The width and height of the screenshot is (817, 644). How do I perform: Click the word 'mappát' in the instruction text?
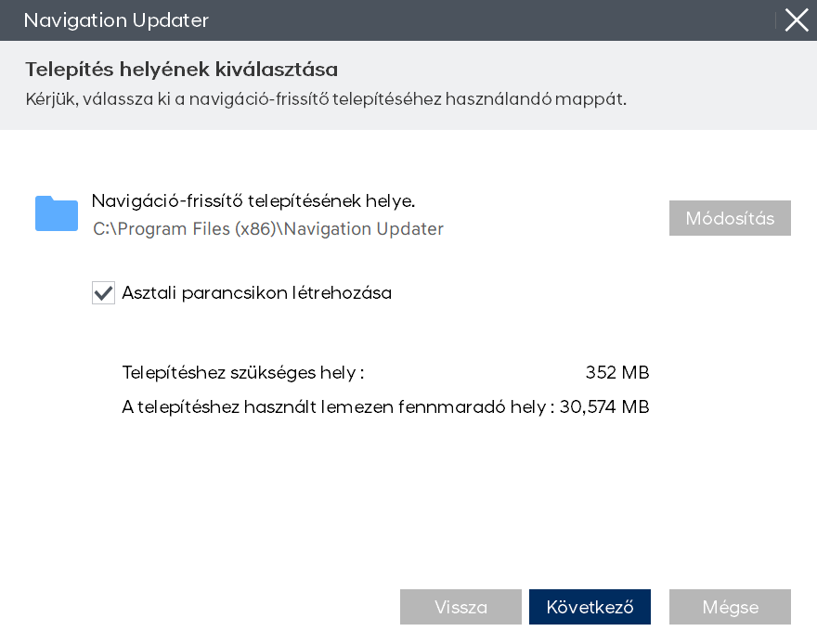(x=593, y=99)
